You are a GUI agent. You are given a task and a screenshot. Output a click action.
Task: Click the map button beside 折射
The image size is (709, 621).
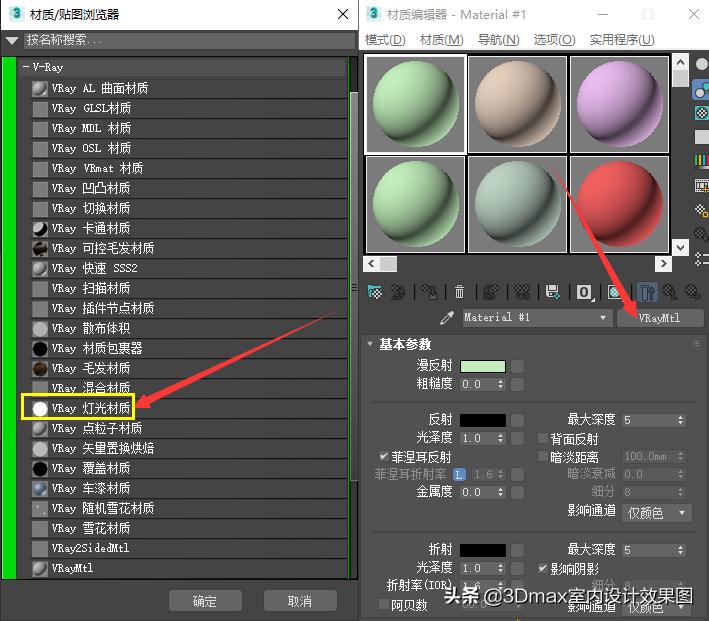tap(518, 550)
